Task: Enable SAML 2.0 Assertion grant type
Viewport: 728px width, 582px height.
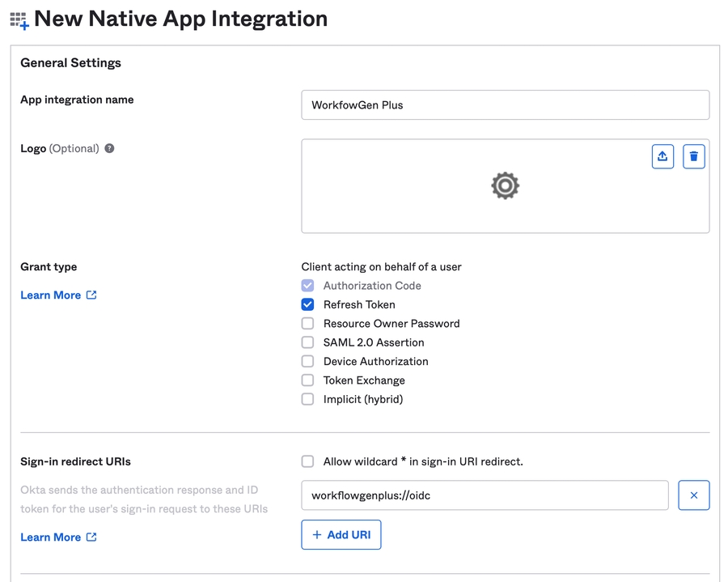Action: coord(307,342)
